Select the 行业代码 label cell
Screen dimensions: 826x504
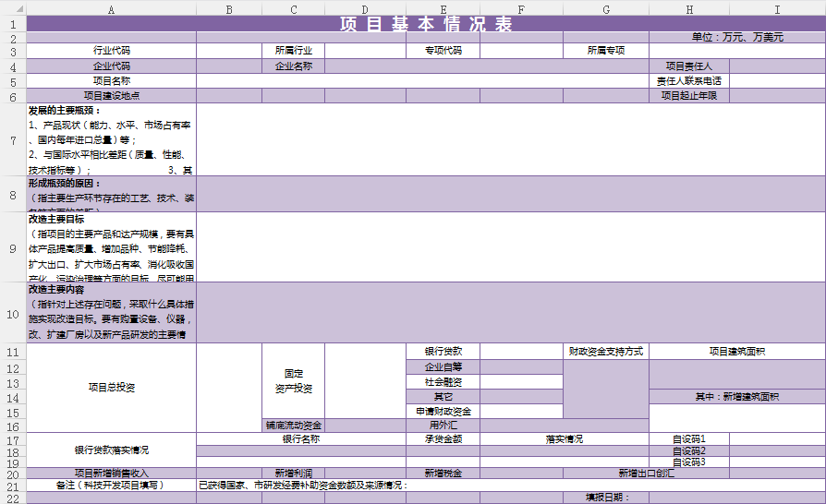pos(111,51)
